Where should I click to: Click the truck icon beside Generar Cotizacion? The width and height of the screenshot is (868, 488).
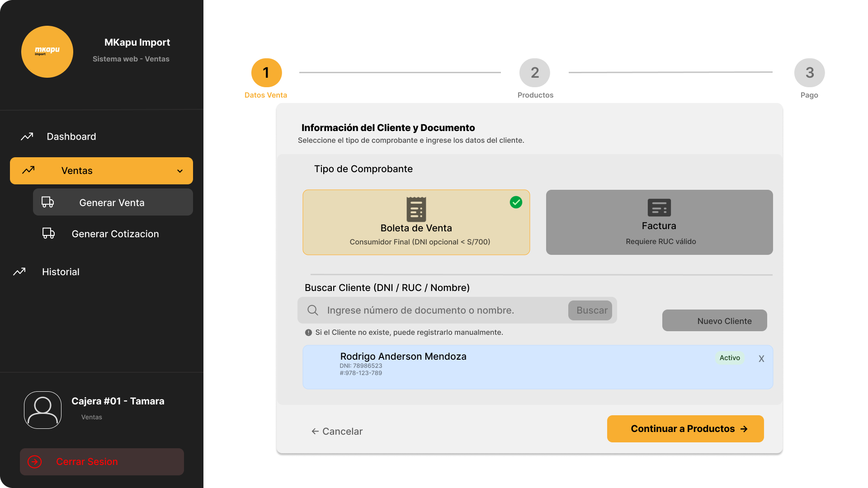(x=49, y=233)
